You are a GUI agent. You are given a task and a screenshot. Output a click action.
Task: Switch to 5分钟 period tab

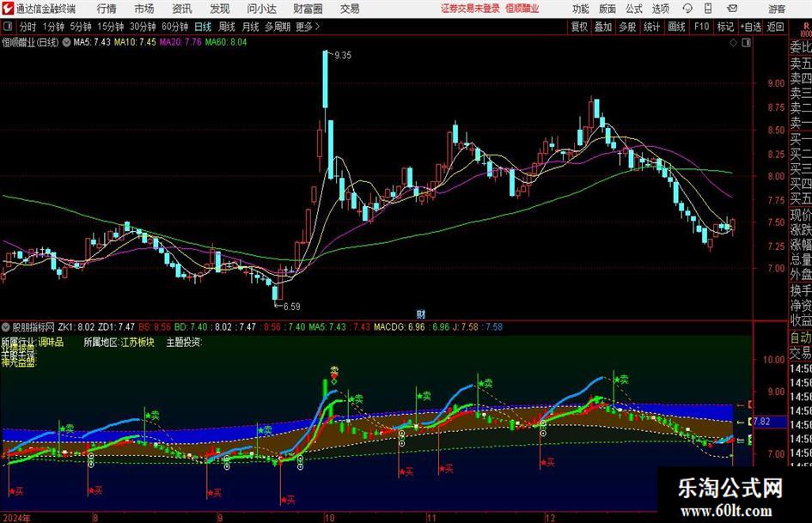pos(80,27)
